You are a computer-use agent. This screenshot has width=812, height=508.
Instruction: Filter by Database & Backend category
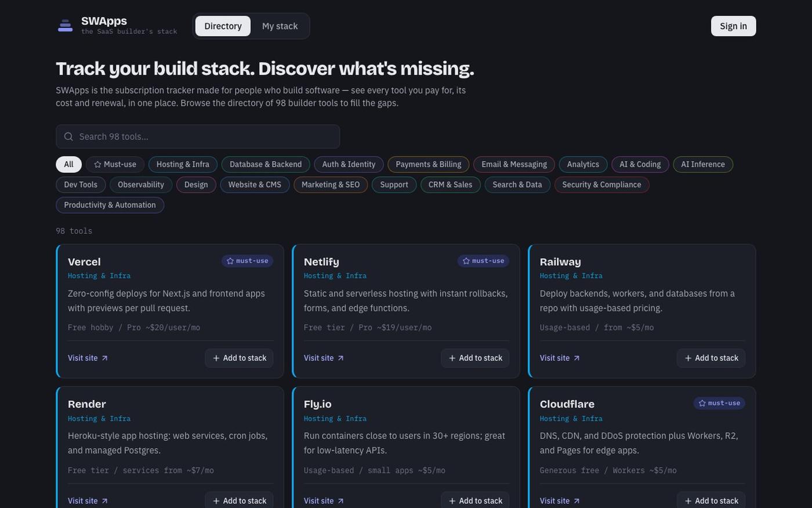(x=266, y=164)
